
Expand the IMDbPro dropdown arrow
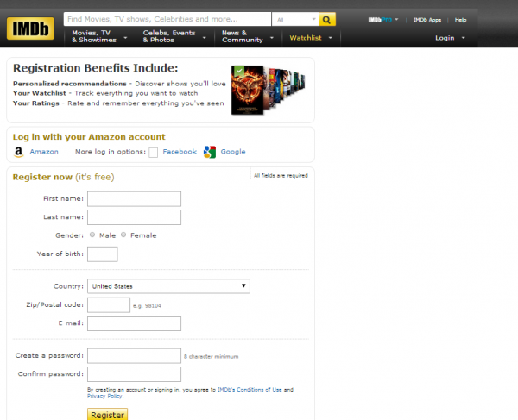click(x=396, y=20)
